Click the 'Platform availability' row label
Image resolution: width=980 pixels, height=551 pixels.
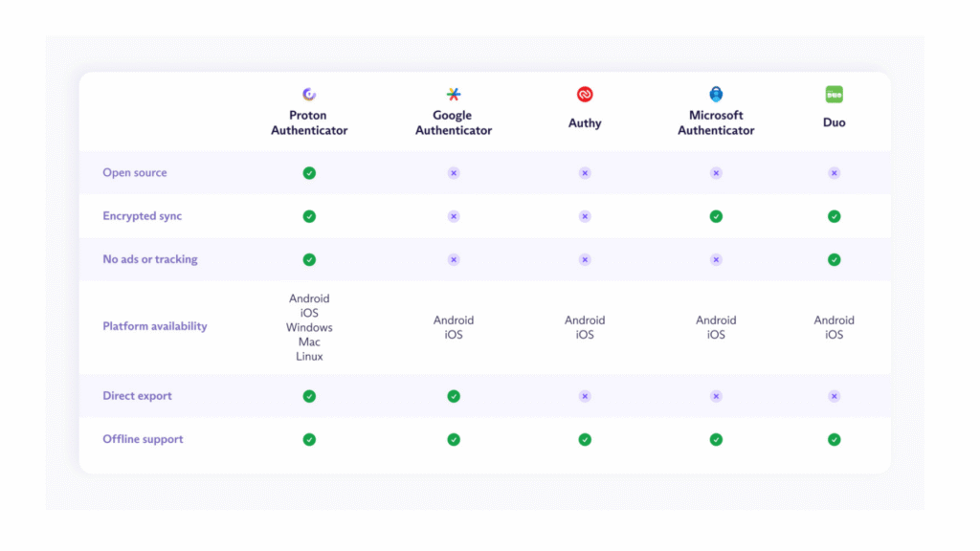click(x=155, y=326)
